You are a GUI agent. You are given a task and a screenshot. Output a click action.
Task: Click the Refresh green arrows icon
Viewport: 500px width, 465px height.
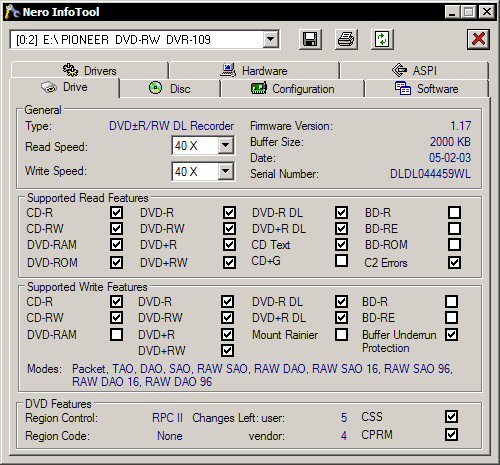pyautogui.click(x=382, y=40)
